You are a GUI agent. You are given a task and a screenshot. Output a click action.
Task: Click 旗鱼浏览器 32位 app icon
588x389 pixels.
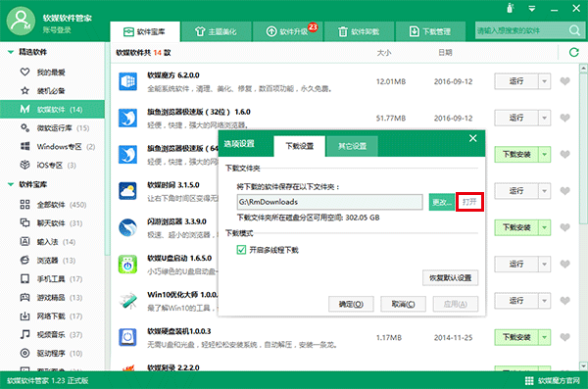tap(127, 118)
